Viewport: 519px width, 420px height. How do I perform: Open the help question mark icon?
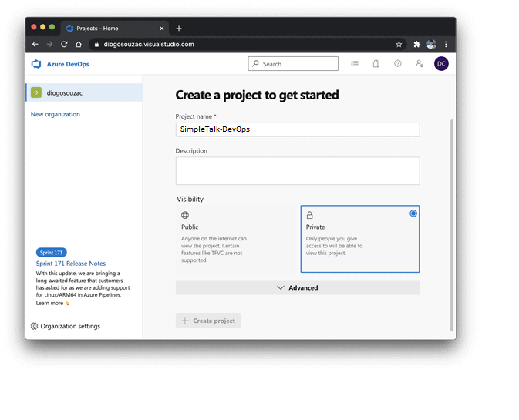coord(397,63)
